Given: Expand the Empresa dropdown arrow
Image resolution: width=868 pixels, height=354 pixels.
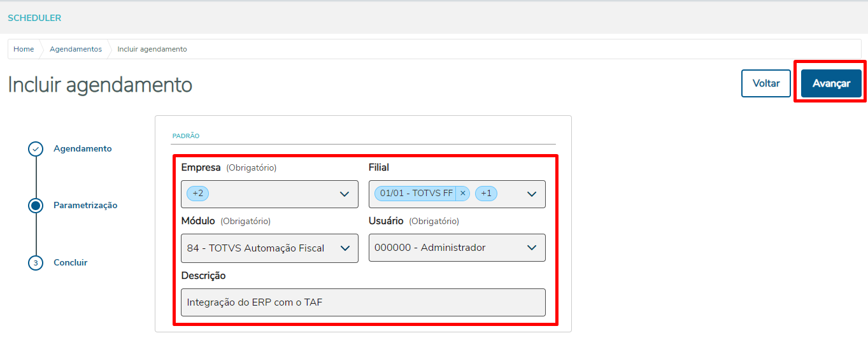Looking at the screenshot, I should (345, 194).
